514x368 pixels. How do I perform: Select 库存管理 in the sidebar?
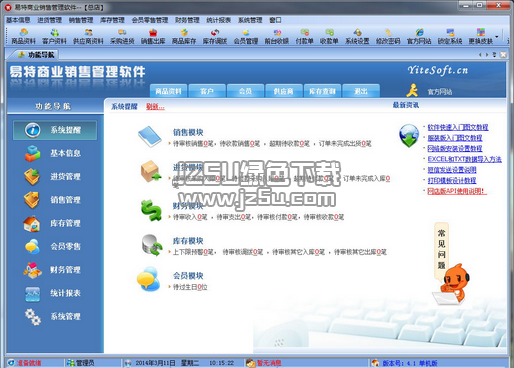[x=65, y=223]
